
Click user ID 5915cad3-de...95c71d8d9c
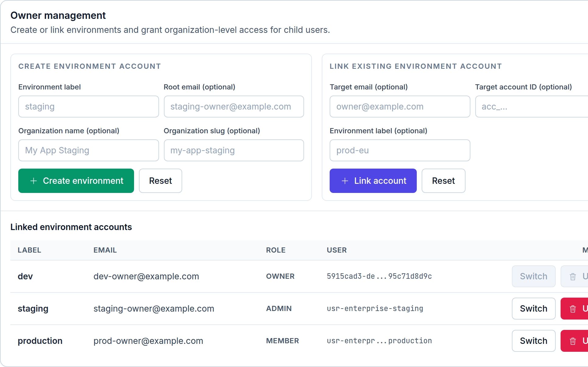click(x=379, y=276)
